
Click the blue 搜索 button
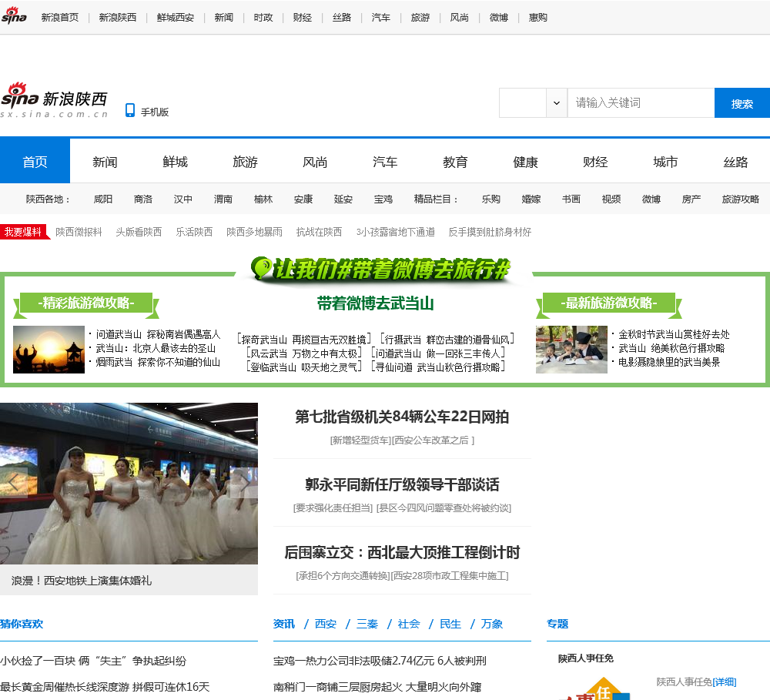742,103
